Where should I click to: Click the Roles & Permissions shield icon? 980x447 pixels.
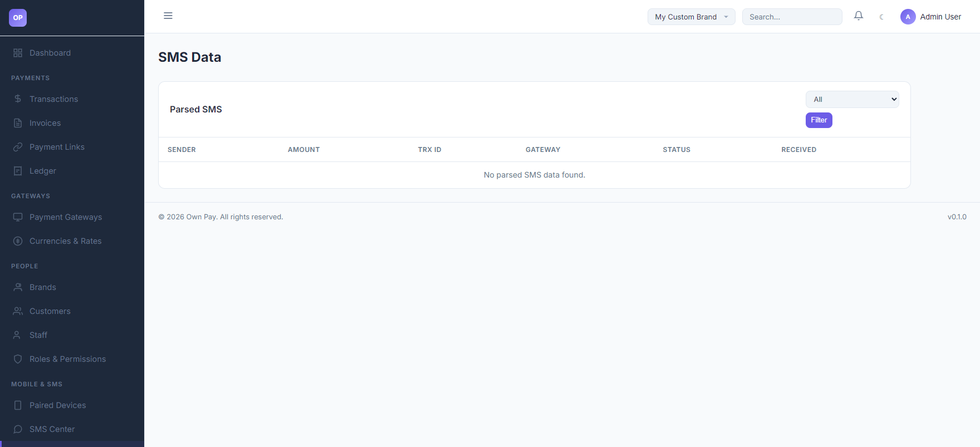click(18, 359)
